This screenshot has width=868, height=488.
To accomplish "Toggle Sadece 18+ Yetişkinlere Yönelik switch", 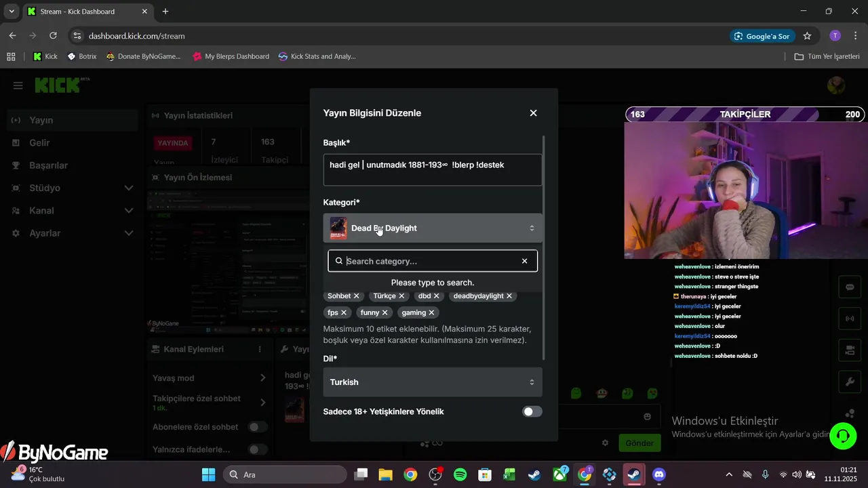I will (x=532, y=411).
